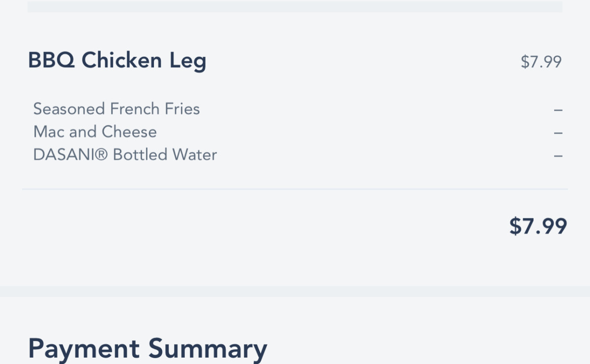Viewport: 590px width, 364px height.
Task: Click the divider line above the bold subtotal
Action: point(295,189)
